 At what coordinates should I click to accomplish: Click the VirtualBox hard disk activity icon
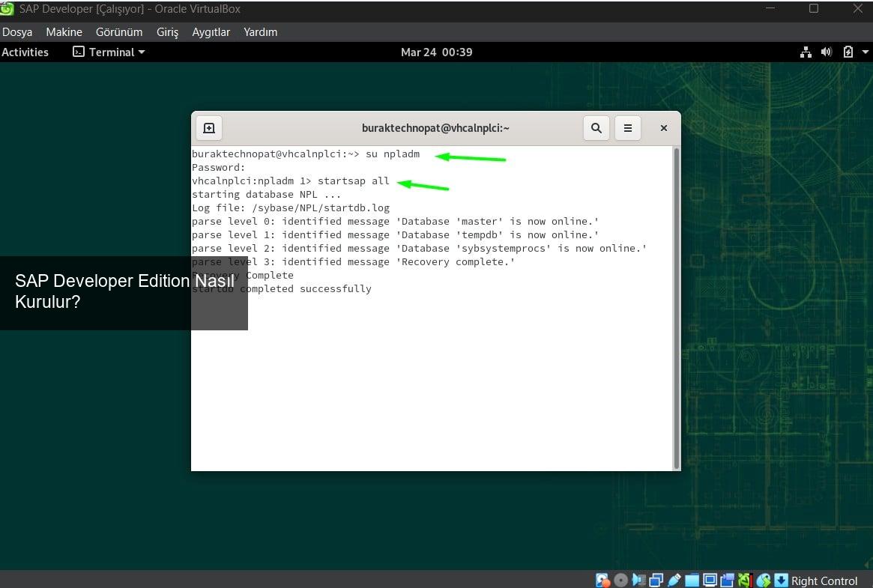tap(602, 581)
